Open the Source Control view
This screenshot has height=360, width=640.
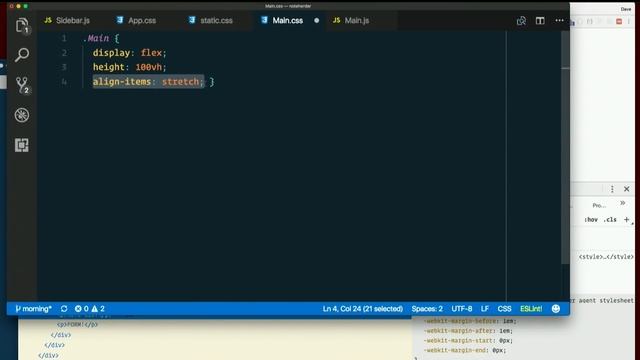point(22,85)
